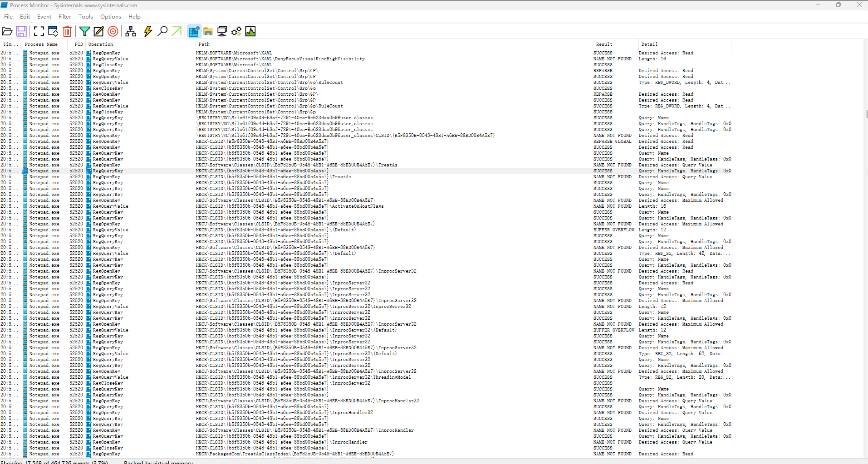Screen dimensions: 868x464
Task: Click the Open file folder icon
Action: (x=7, y=31)
